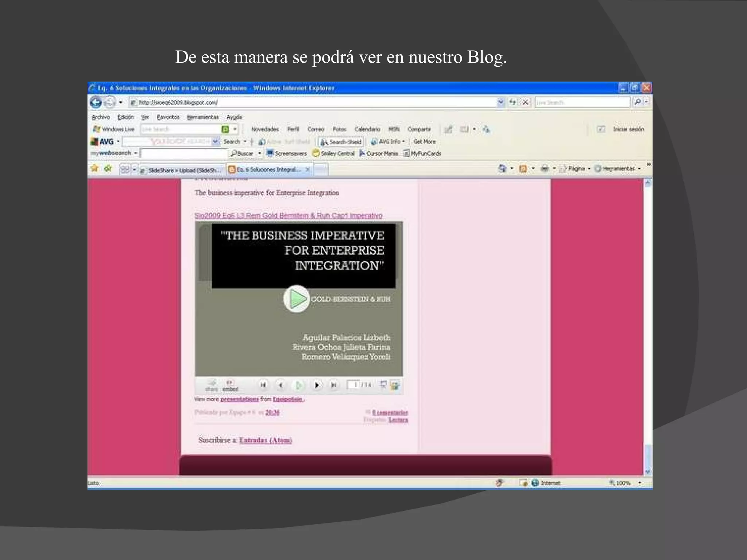
Task: Go to previous slide in player controls
Action: (280, 385)
